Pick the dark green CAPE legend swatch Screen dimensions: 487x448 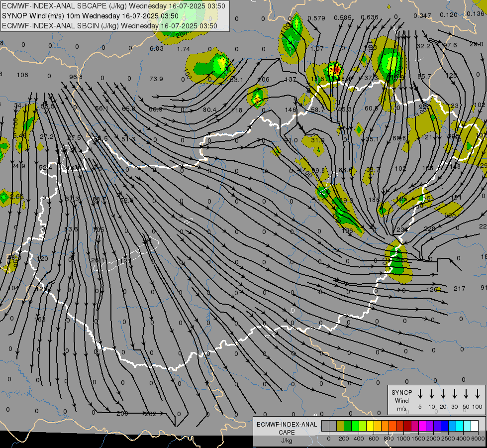point(348,426)
